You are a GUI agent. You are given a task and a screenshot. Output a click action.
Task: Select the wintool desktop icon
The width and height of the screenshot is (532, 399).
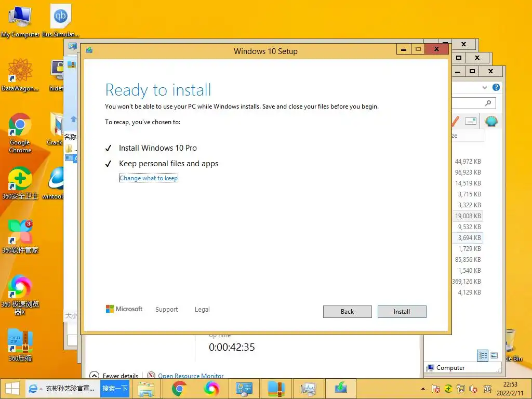[54, 183]
